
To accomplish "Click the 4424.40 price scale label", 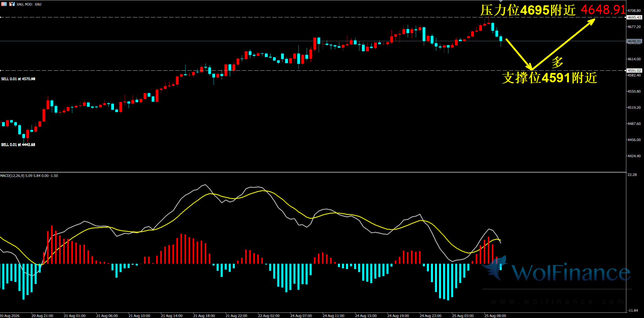I will tap(634, 156).
